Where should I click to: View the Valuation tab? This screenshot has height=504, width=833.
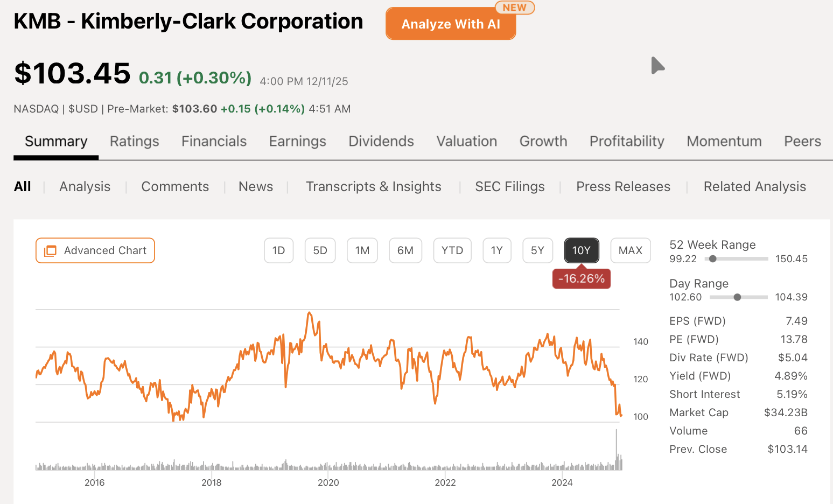tap(466, 141)
